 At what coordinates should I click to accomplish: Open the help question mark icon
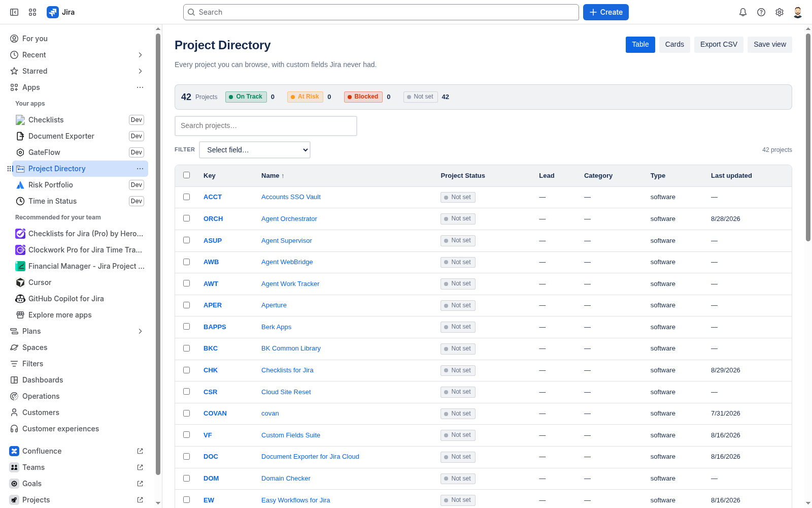pos(761,12)
